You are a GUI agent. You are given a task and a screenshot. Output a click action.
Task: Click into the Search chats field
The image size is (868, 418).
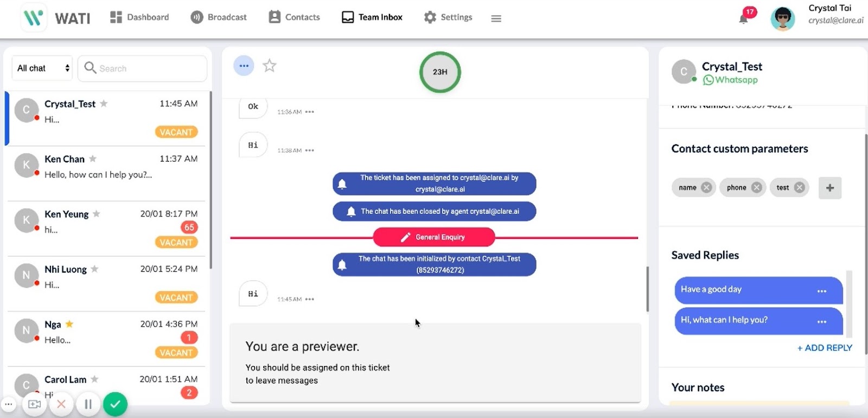(x=142, y=68)
